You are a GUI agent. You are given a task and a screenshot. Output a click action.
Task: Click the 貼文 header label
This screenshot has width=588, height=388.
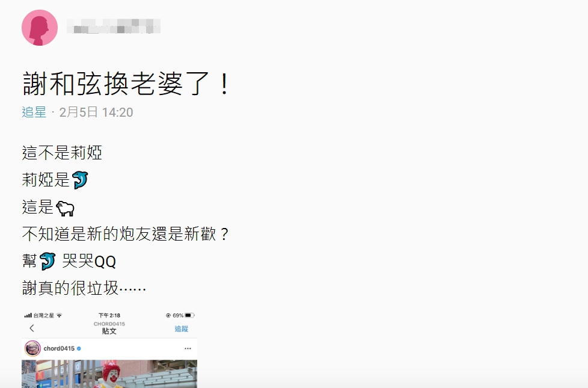coord(109,331)
